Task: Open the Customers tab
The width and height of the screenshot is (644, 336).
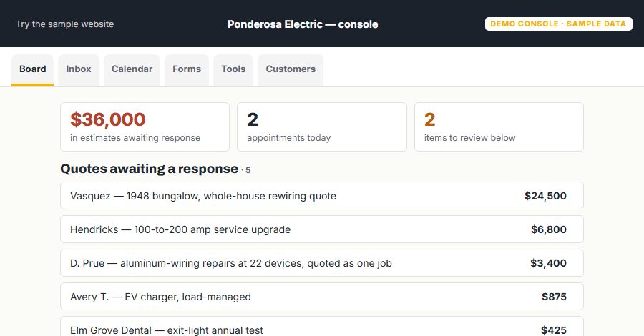Action: 291,69
